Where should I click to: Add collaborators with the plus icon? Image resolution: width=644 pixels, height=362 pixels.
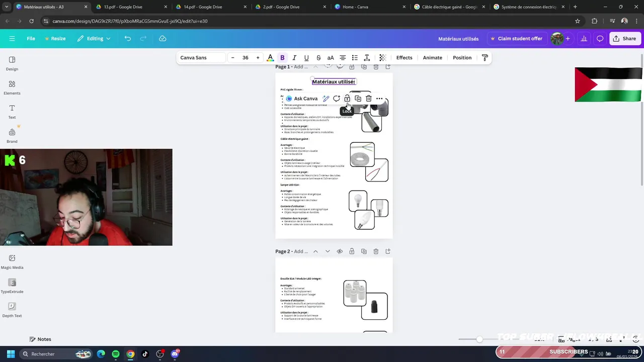tap(568, 39)
